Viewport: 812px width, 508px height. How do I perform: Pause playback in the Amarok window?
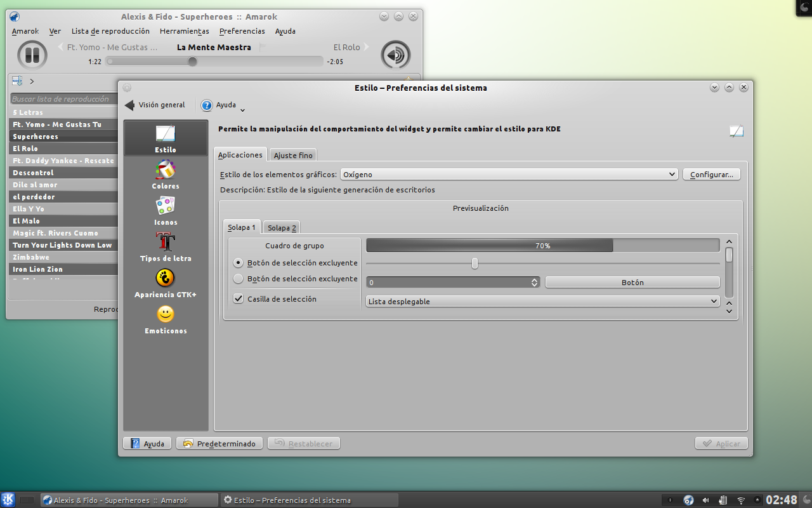point(32,55)
